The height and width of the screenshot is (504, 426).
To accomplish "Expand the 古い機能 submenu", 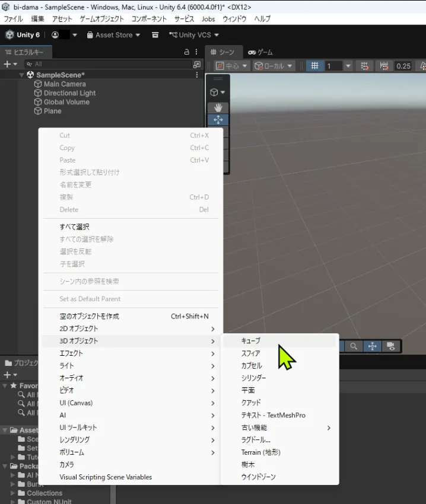I will click(279, 428).
